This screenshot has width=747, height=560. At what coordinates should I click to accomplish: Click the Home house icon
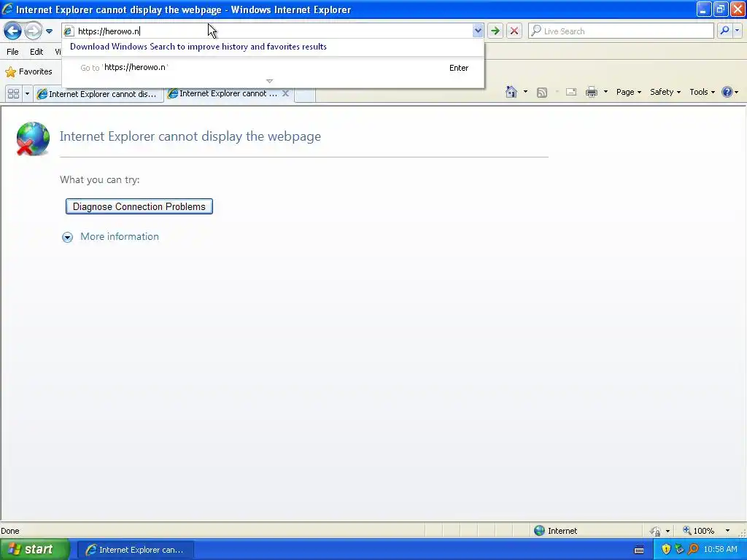point(511,92)
